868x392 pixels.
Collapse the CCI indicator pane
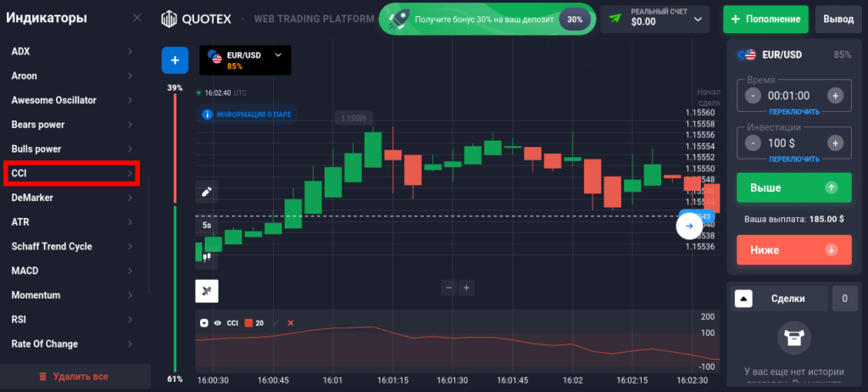click(203, 323)
